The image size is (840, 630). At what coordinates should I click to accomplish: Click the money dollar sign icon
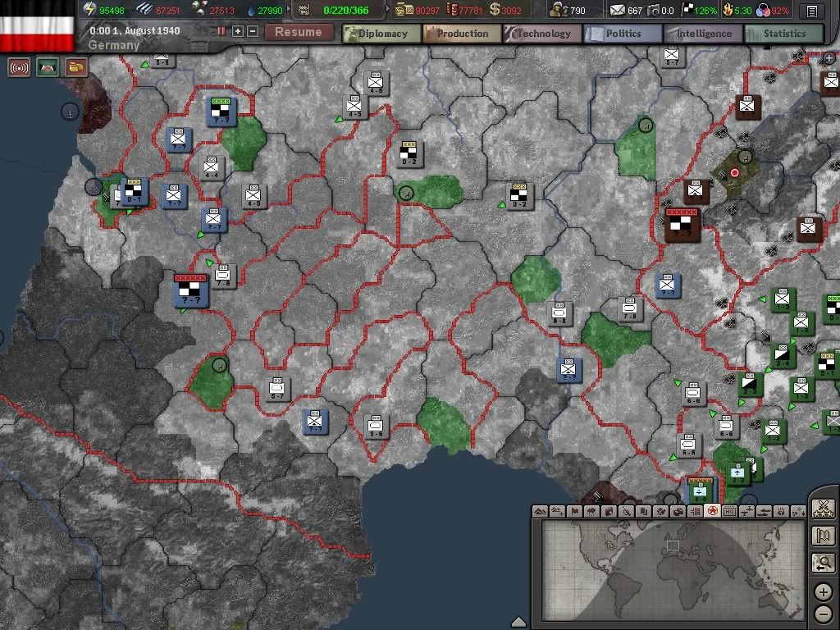click(x=495, y=9)
